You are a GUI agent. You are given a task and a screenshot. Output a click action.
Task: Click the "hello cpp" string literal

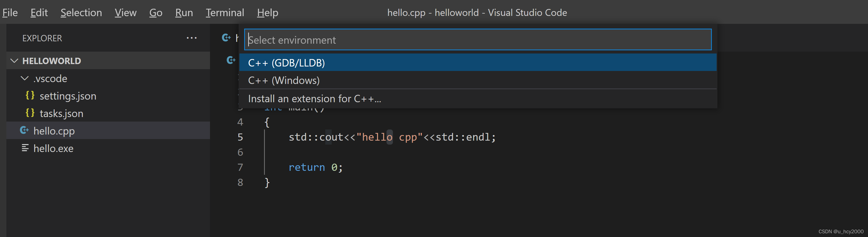(389, 137)
